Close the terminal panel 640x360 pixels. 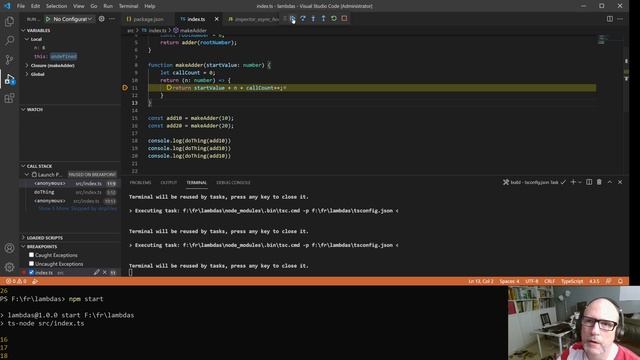[620, 182]
